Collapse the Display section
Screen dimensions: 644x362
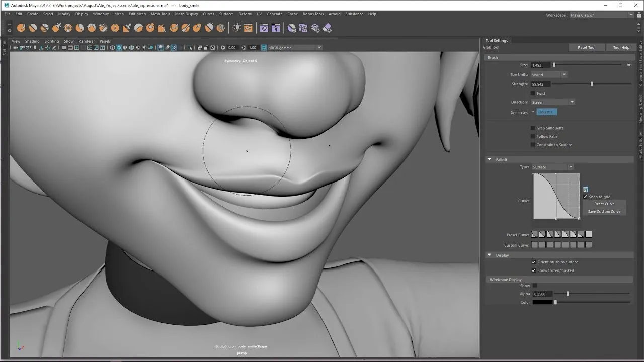[x=489, y=255]
